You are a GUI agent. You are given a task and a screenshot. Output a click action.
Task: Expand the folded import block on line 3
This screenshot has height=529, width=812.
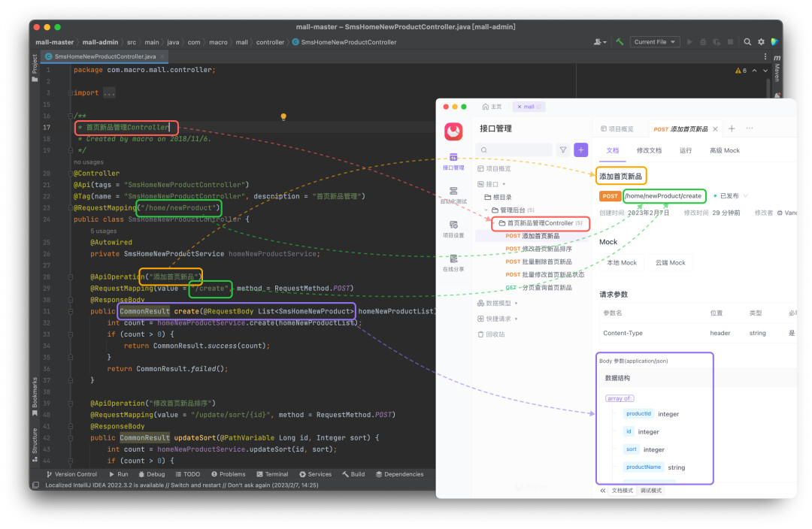coord(71,93)
